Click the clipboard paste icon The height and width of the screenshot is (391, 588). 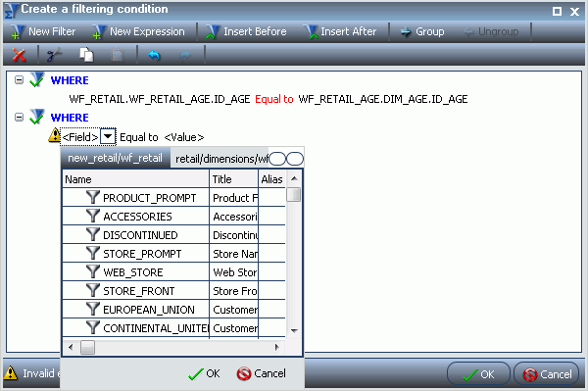click(x=118, y=55)
